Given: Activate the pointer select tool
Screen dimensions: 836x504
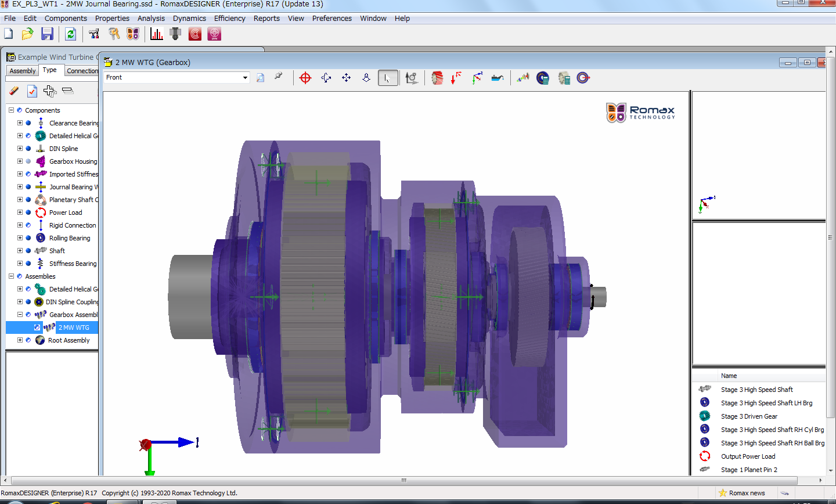Looking at the screenshot, I should [x=388, y=78].
